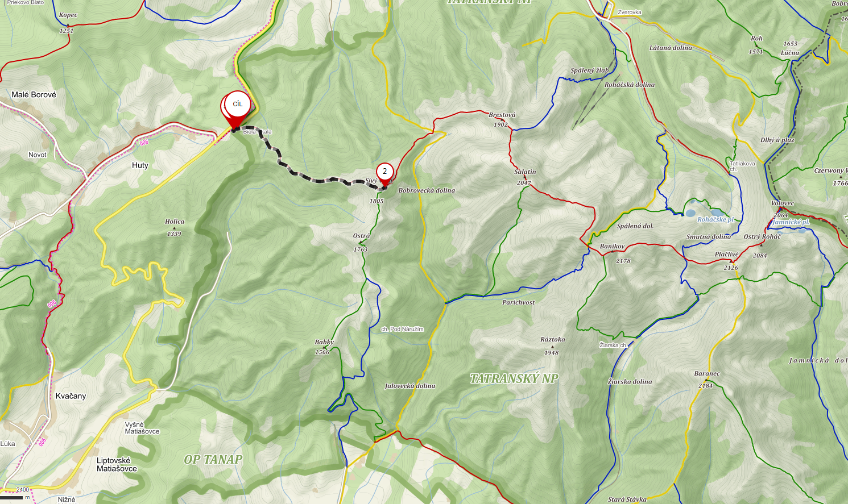Click the start pin behind CÍL marker

tap(224, 108)
